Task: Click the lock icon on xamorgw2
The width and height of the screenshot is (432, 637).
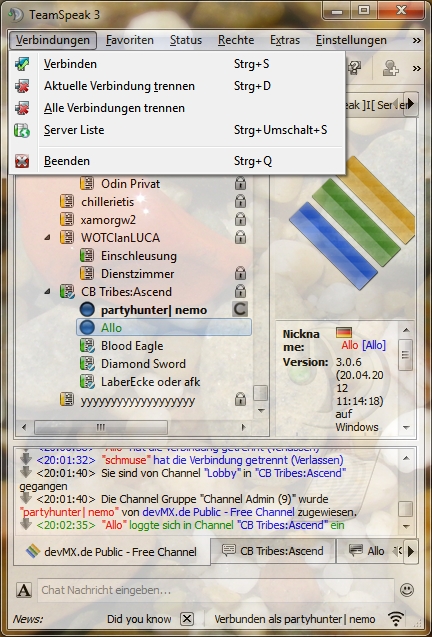Action: click(240, 219)
